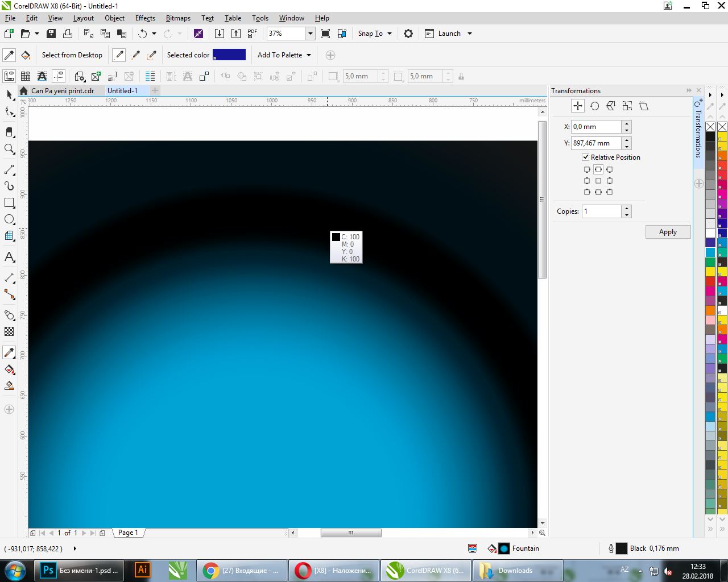Switch to the Can Pa yeni print.cdr tab
This screenshot has height=582, width=728.
tap(63, 90)
